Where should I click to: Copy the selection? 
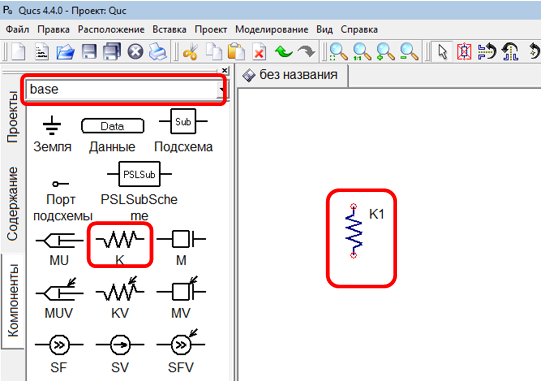214,52
